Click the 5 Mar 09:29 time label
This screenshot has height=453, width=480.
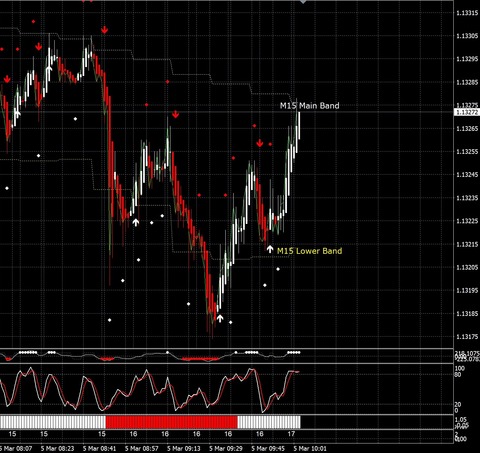pyautogui.click(x=226, y=448)
